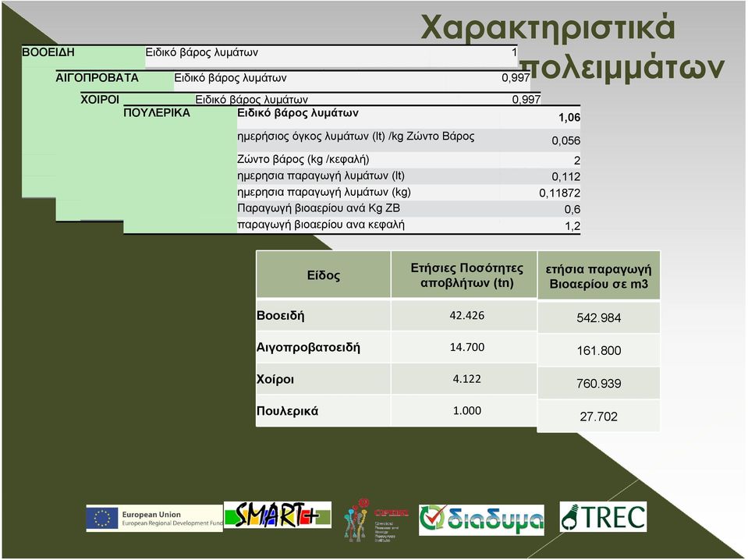Click Ζώντο βάρος (kg /κεφαλή) label
The image size is (748, 560).
[303, 159]
